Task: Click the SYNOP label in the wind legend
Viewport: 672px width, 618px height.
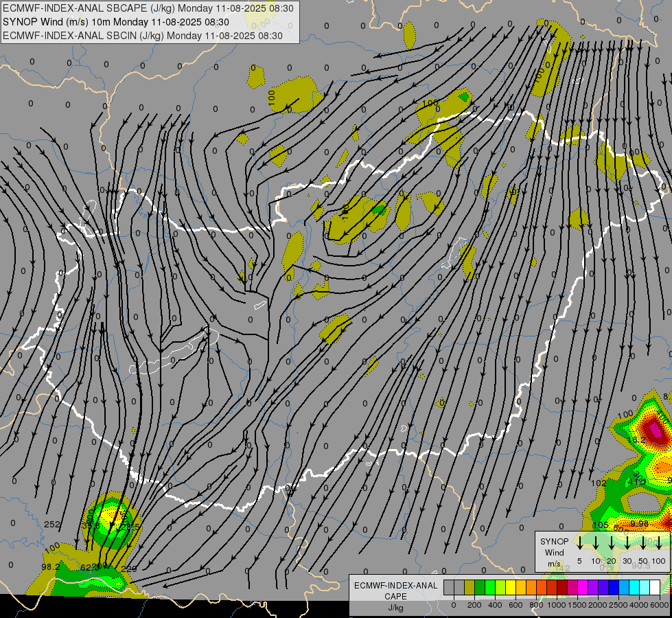Action: click(x=554, y=541)
